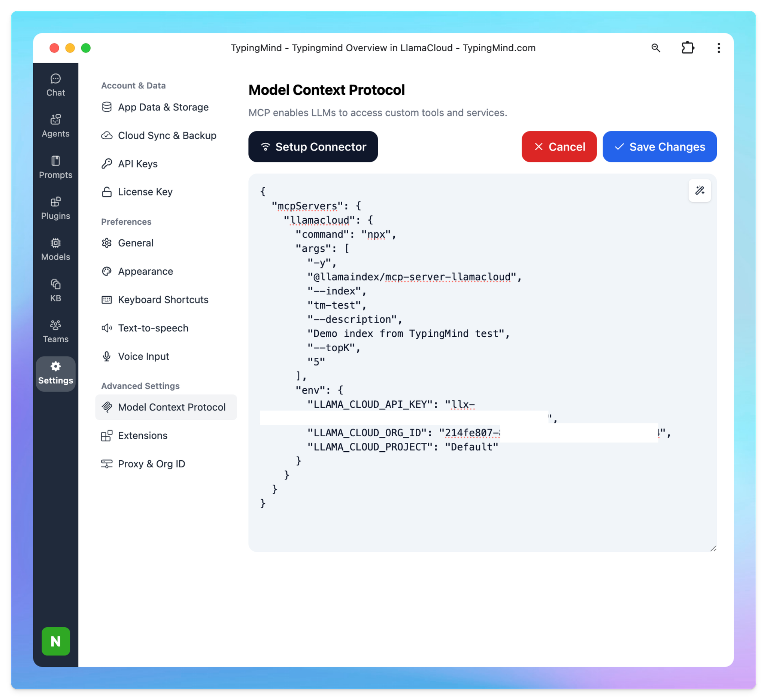Go to Prompts in sidebar
Viewport: 767px width, 700px height.
[55, 167]
